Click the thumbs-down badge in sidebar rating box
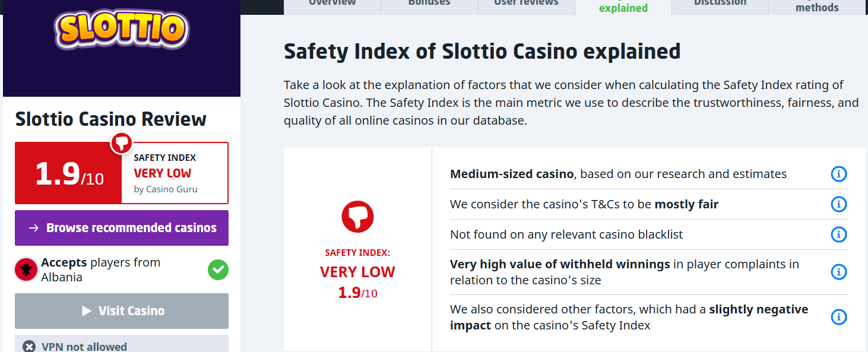This screenshot has height=352, width=868. pyautogui.click(x=122, y=143)
